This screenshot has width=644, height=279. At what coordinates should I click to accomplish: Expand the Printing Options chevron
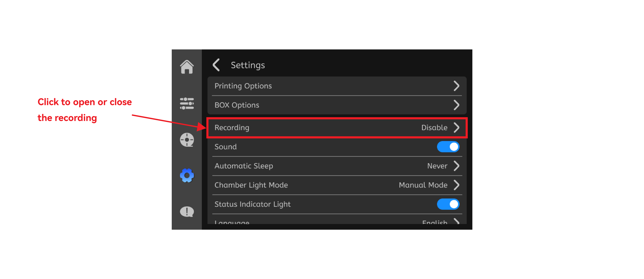click(x=456, y=86)
